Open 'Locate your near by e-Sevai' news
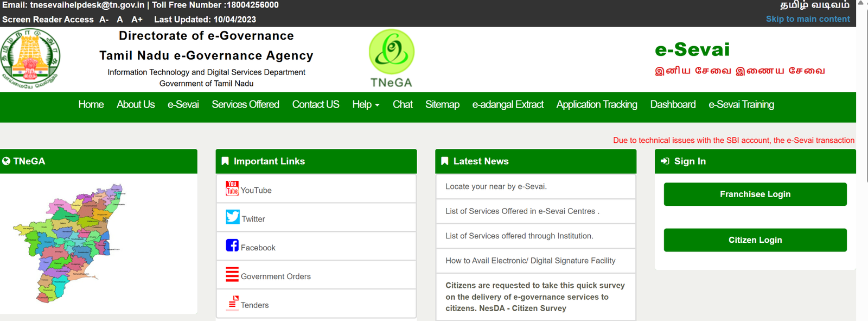 (x=496, y=186)
